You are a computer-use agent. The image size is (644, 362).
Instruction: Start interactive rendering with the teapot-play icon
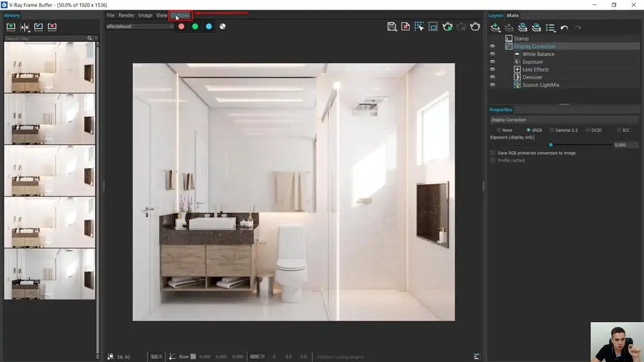point(448,26)
